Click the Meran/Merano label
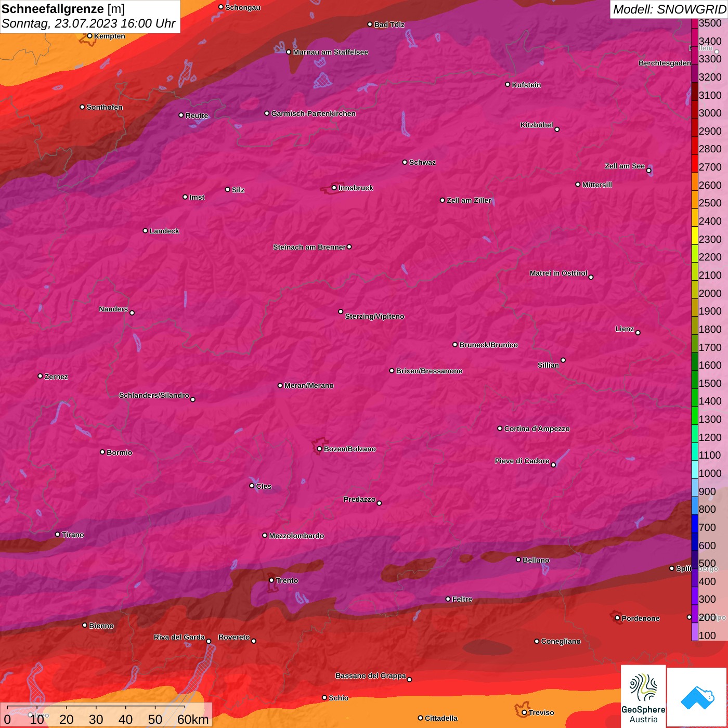 click(x=309, y=385)
